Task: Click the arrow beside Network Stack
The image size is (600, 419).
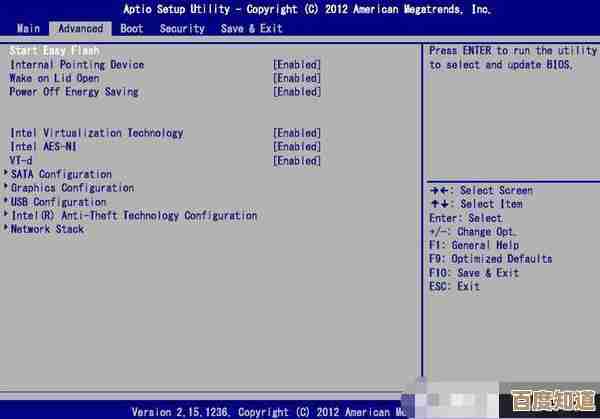Action: click(6, 229)
